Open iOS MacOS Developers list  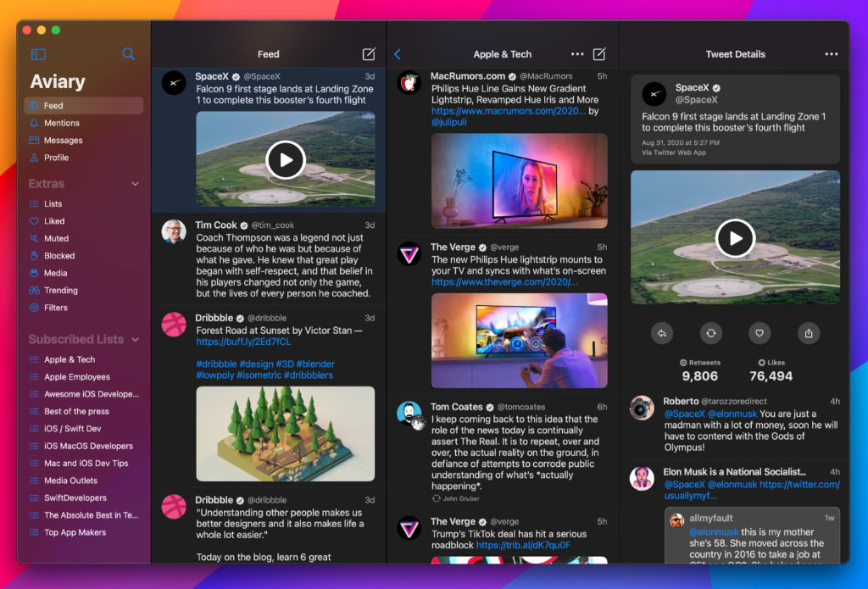84,446
